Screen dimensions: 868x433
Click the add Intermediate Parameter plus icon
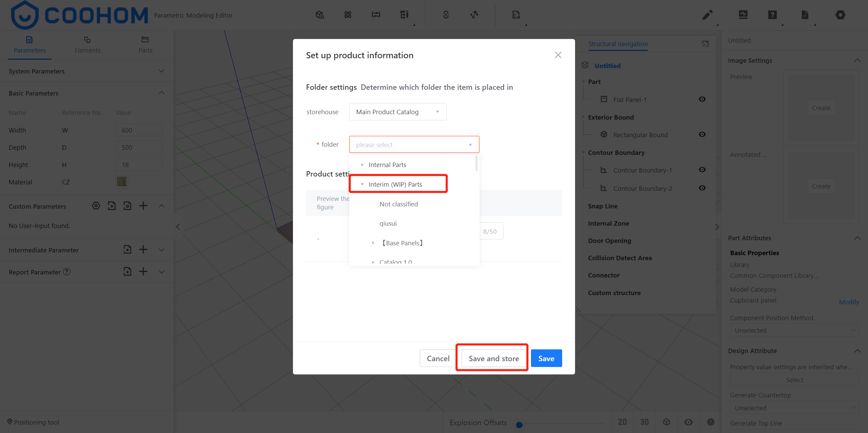tap(143, 250)
